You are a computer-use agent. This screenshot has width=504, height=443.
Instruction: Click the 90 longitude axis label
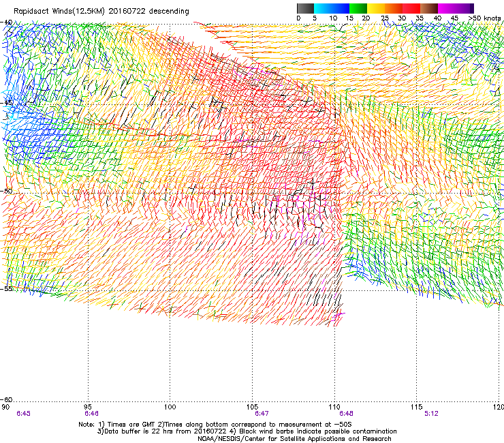(x=5, y=407)
